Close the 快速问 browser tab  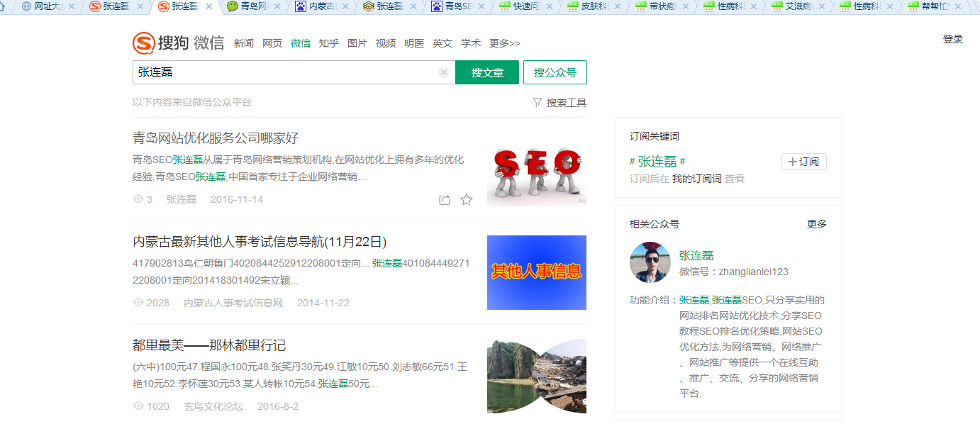tap(550, 6)
